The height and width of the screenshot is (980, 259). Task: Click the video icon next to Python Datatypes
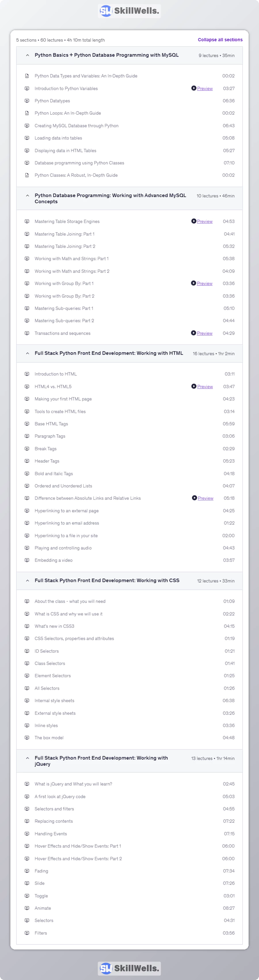coord(27,101)
